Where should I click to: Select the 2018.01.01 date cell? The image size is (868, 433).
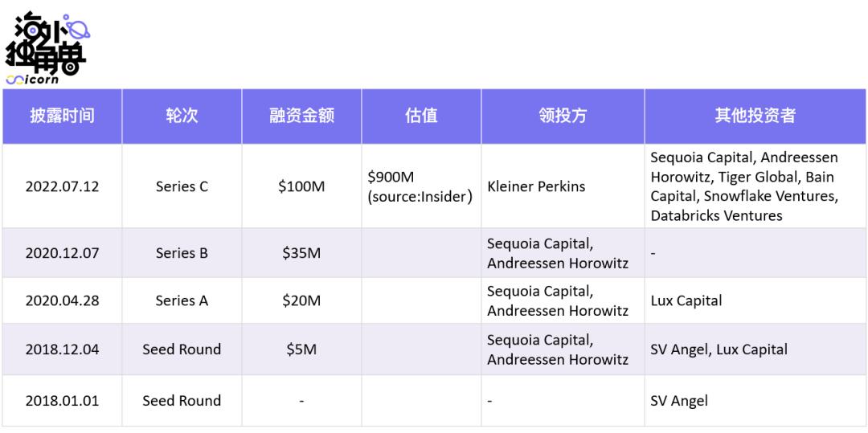[x=62, y=400]
